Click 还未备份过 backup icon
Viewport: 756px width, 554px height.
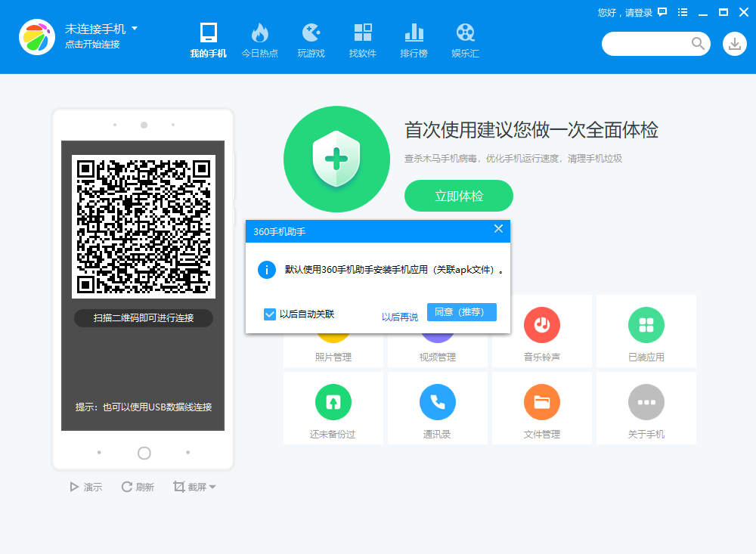click(333, 403)
